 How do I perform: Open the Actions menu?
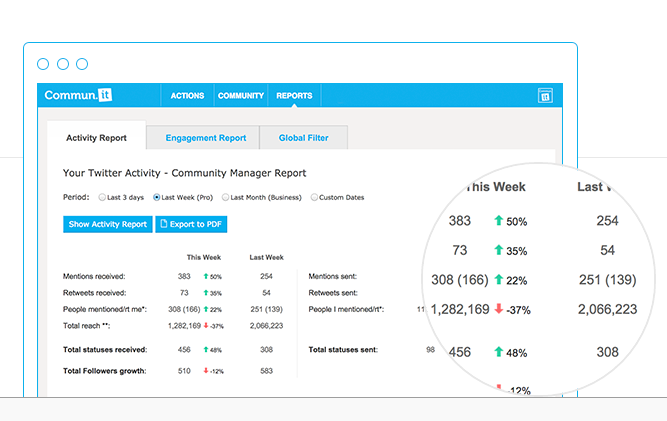(x=187, y=96)
